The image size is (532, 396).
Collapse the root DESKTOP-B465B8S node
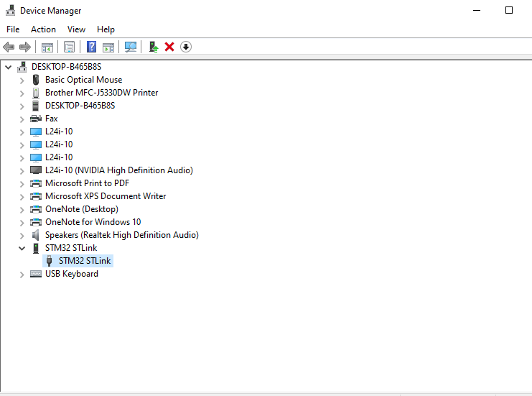[x=9, y=68]
